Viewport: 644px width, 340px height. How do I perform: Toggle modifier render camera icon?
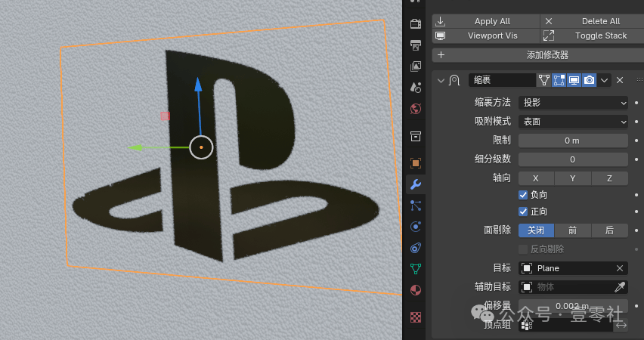pos(589,80)
